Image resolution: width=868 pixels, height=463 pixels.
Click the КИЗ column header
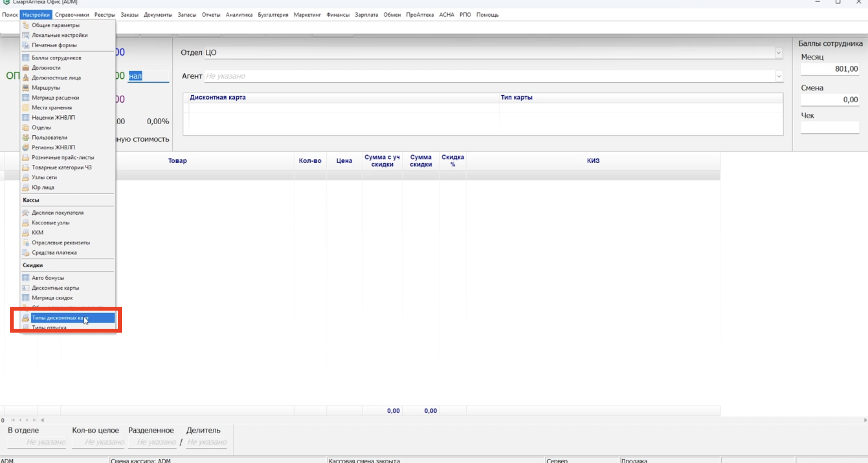click(x=593, y=161)
